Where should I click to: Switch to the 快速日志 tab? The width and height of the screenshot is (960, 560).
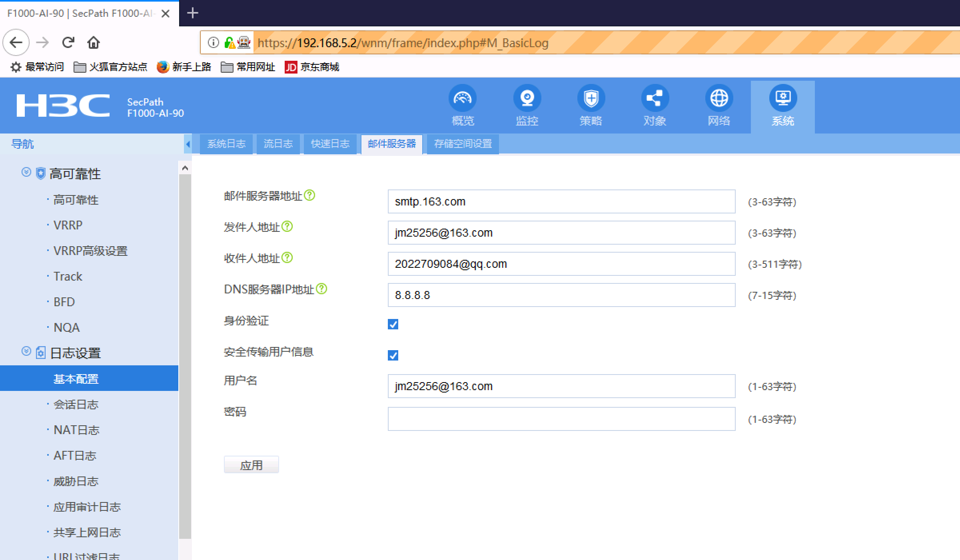(330, 144)
